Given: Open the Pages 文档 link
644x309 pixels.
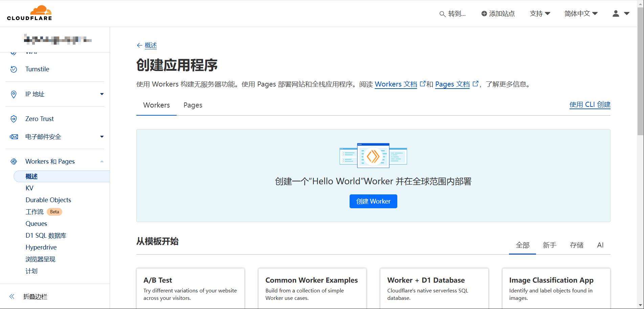Looking at the screenshot, I should tap(452, 84).
